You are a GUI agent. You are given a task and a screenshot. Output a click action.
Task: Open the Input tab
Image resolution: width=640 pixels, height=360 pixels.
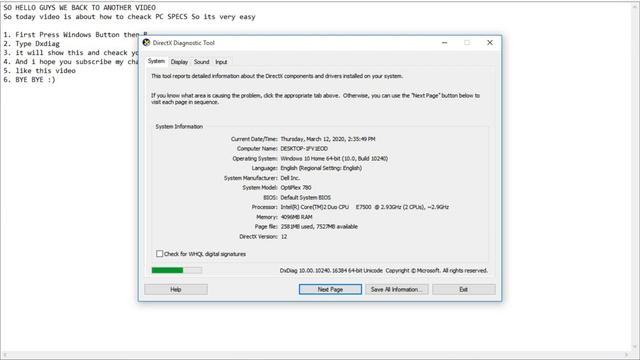pyautogui.click(x=221, y=62)
